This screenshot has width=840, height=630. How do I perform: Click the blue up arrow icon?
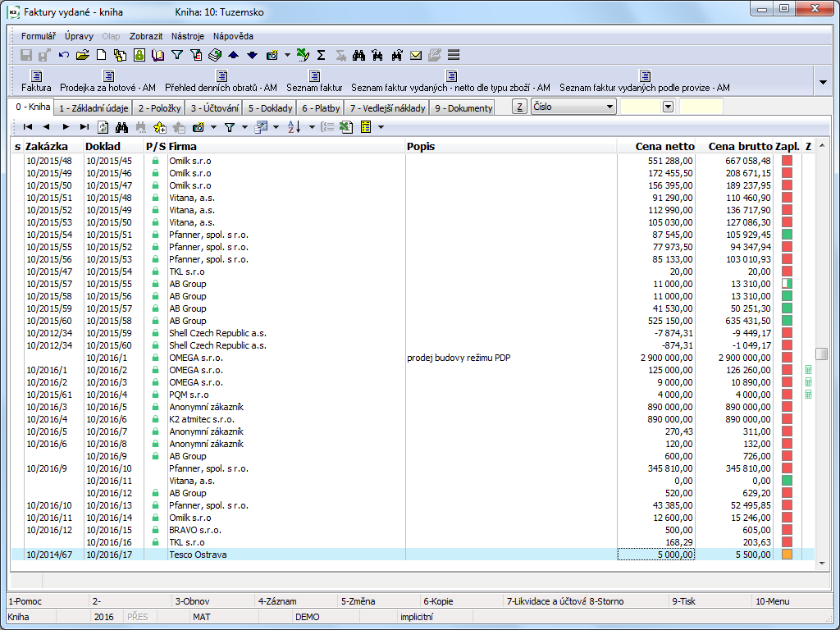pyautogui.click(x=233, y=55)
